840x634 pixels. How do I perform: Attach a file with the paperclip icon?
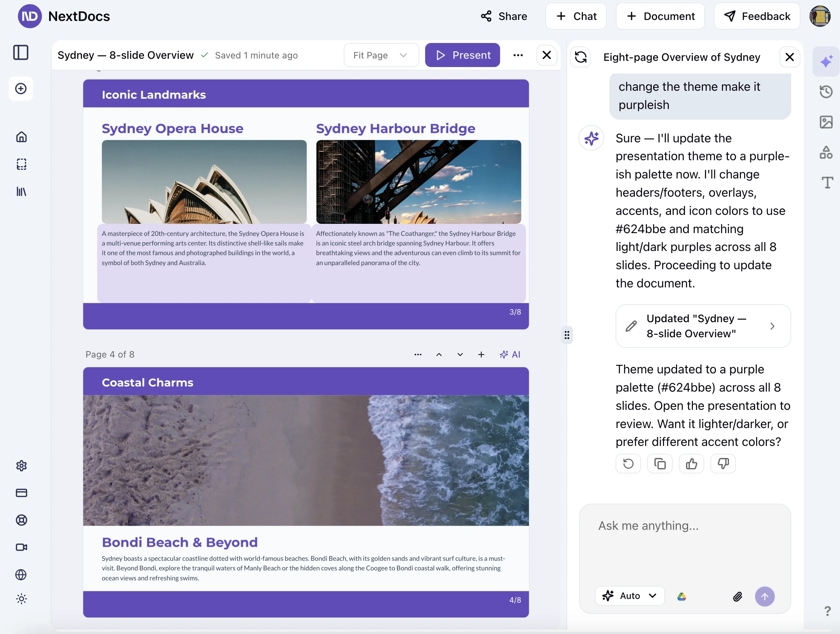[737, 596]
